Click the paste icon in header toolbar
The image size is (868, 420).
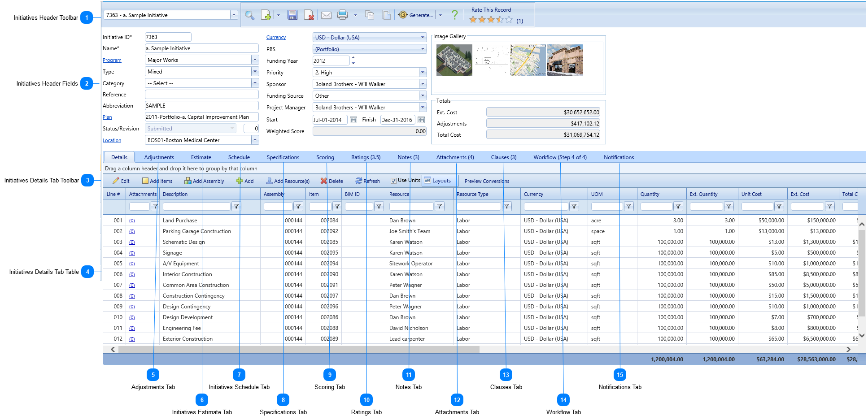tap(386, 15)
